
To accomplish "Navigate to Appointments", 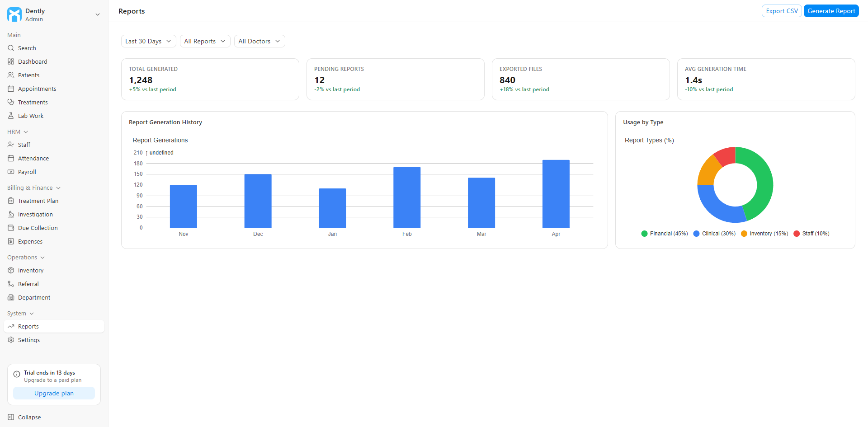I will pos(54,89).
